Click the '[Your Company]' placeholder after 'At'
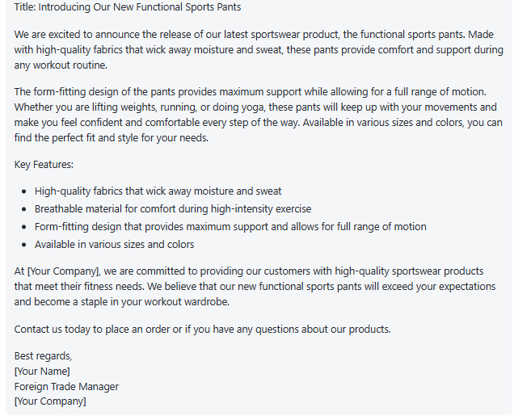The height and width of the screenshot is (420, 514). [63, 271]
